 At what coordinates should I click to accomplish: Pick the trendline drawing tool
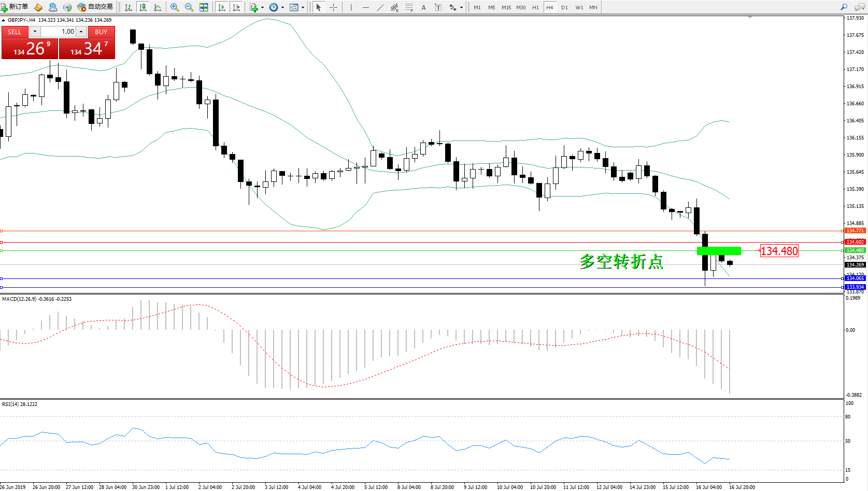[x=380, y=7]
